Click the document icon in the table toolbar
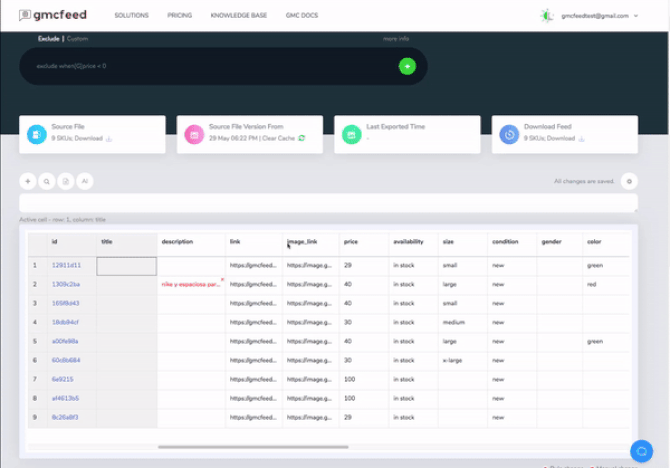 [65, 182]
